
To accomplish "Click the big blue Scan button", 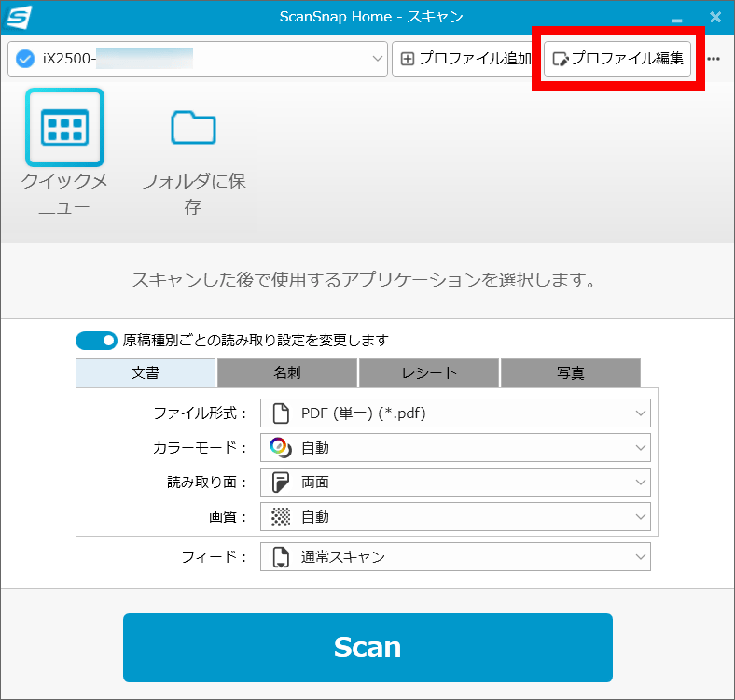I will click(367, 648).
